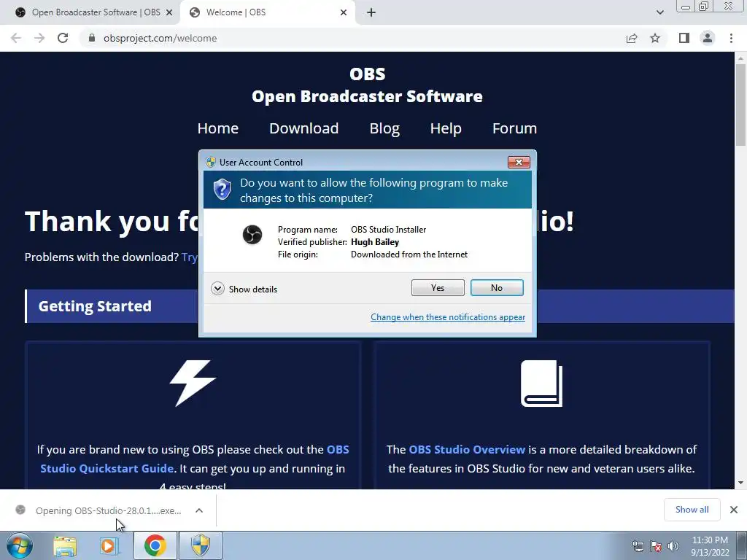Click the Open Broadcaster Software title
Image resolution: width=747 pixels, height=560 pixels.
tap(367, 96)
